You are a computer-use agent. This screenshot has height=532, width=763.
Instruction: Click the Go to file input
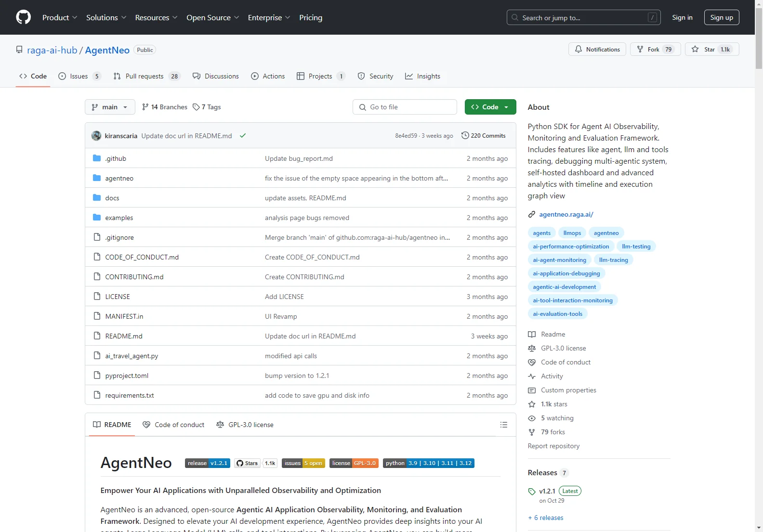tap(405, 107)
